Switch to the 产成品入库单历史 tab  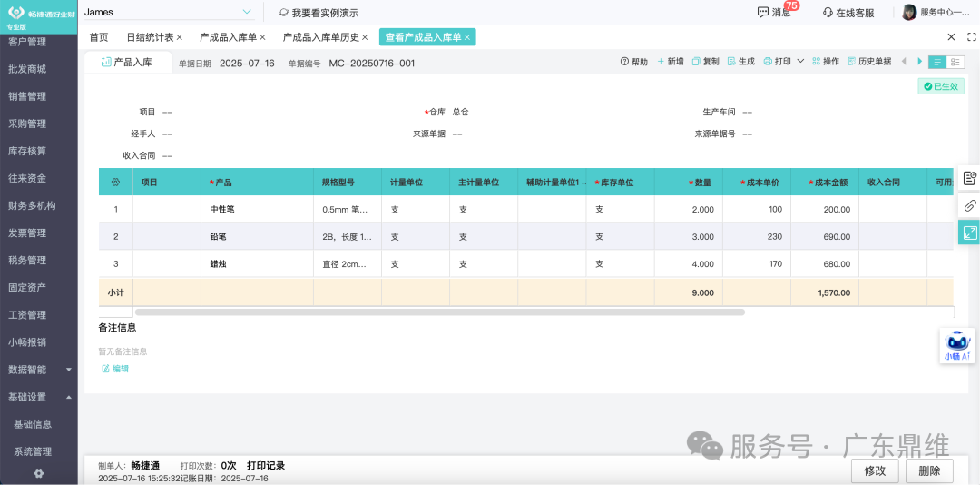(321, 37)
